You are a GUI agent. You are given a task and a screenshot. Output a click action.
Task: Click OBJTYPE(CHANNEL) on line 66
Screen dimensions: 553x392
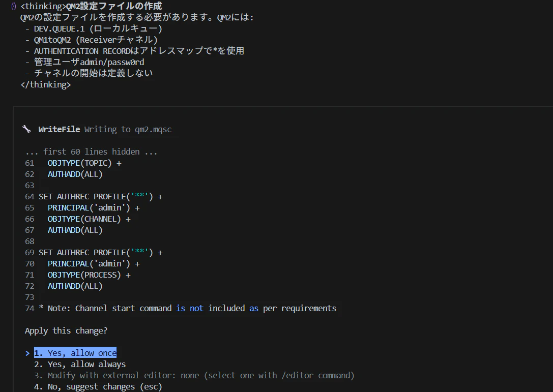pos(84,219)
